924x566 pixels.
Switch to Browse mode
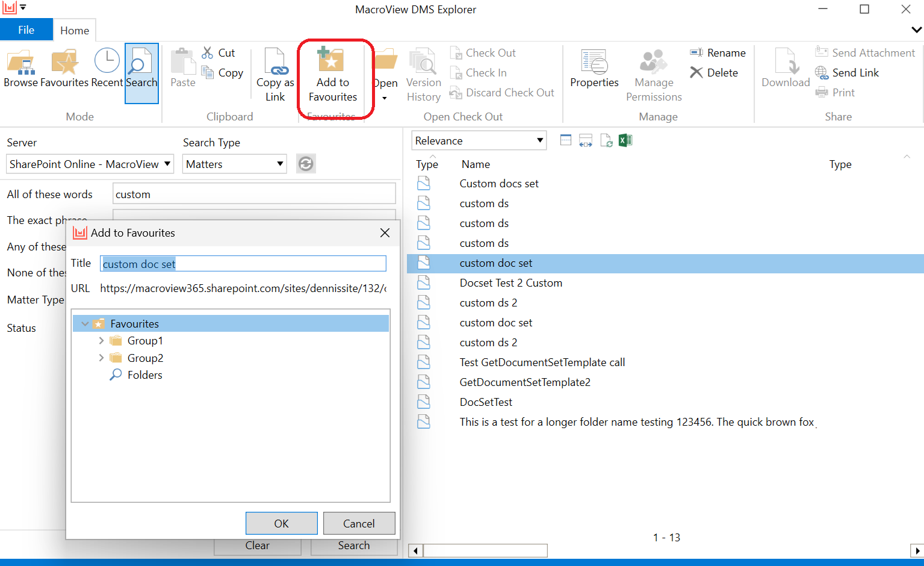20,69
